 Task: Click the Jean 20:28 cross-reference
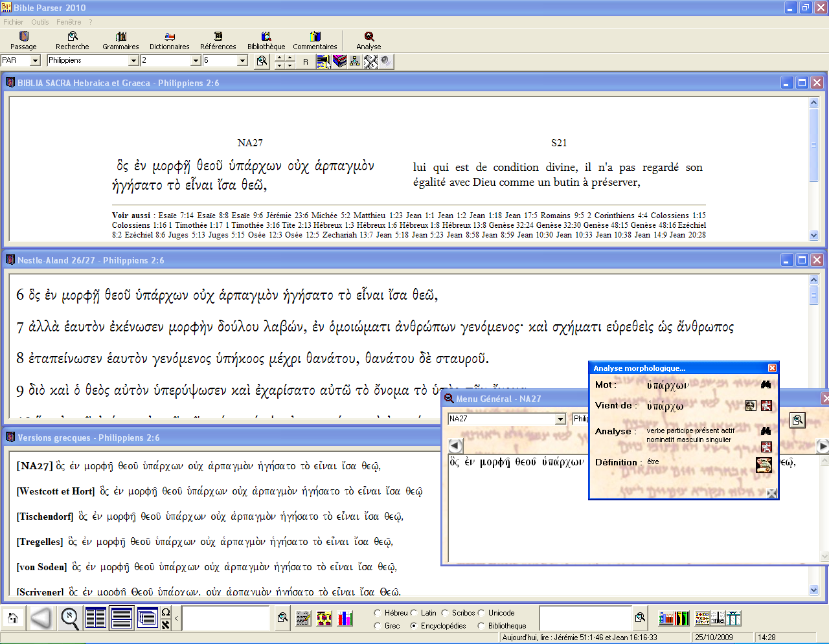[688, 235]
